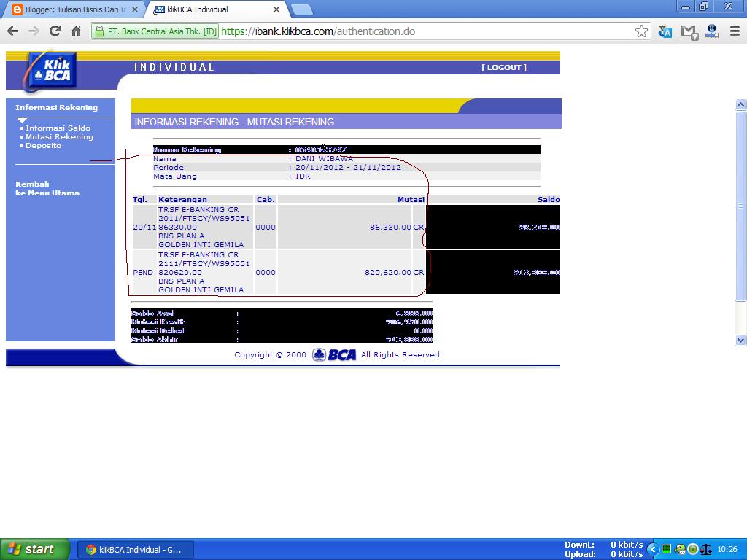Image resolution: width=747 pixels, height=560 pixels.
Task: Open the translate extension icon
Action: pyautogui.click(x=665, y=31)
